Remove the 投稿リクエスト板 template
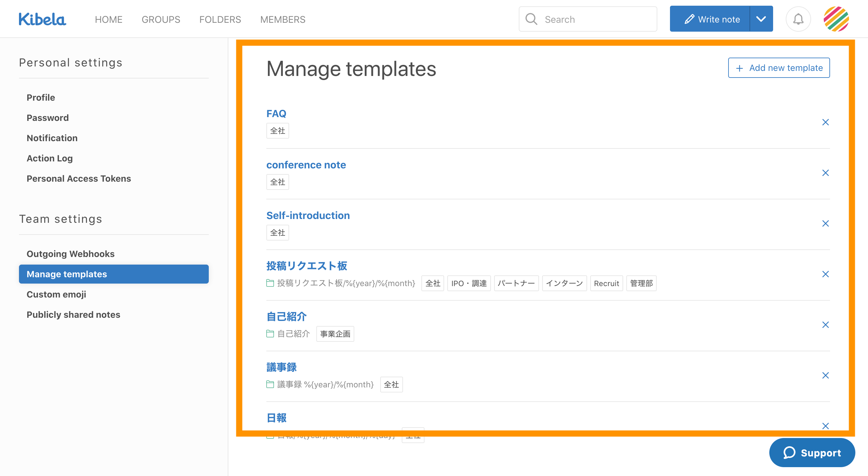Viewport: 868px width, 476px height. coord(825,274)
